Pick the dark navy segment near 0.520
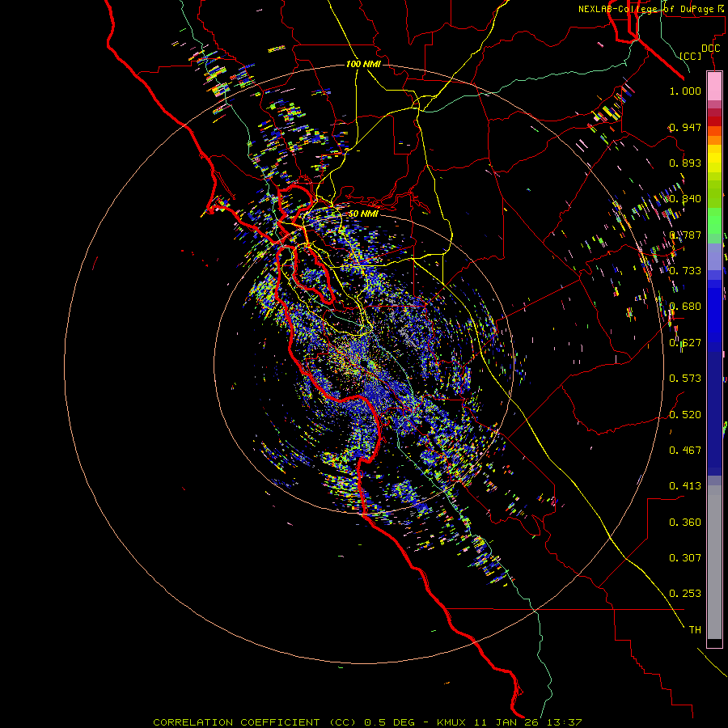Screen dimensions: 728x728 click(x=714, y=408)
